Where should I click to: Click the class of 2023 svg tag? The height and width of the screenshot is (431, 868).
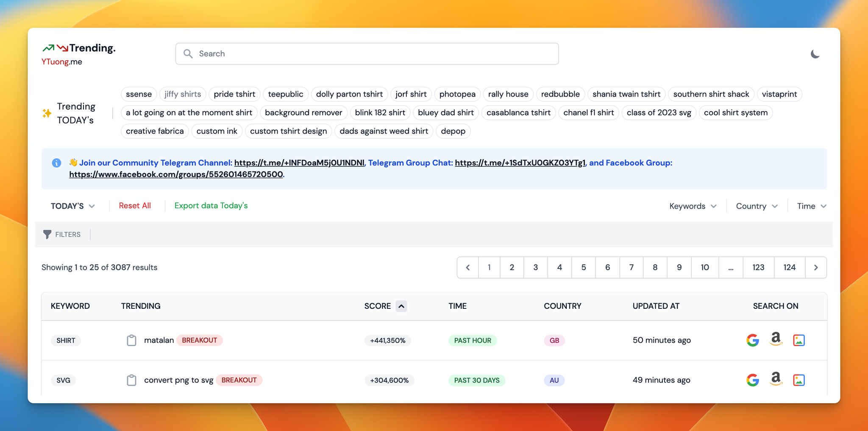click(x=659, y=113)
